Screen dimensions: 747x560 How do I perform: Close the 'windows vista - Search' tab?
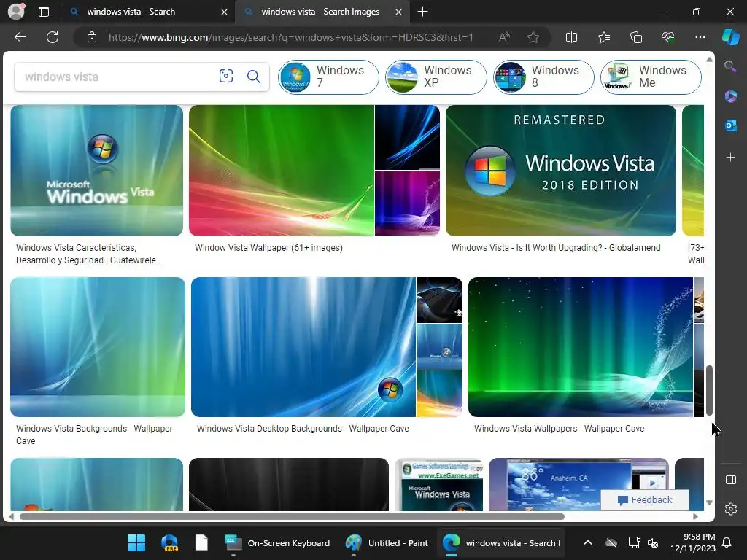tap(224, 12)
